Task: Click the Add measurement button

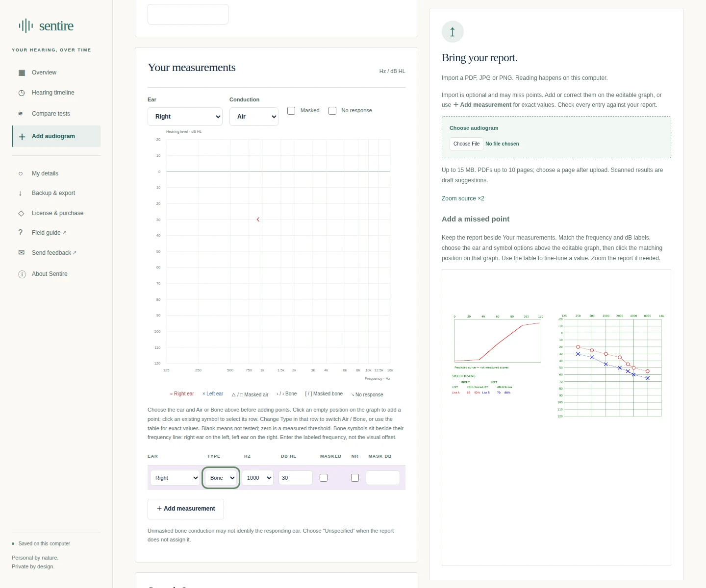Action: [x=186, y=509]
